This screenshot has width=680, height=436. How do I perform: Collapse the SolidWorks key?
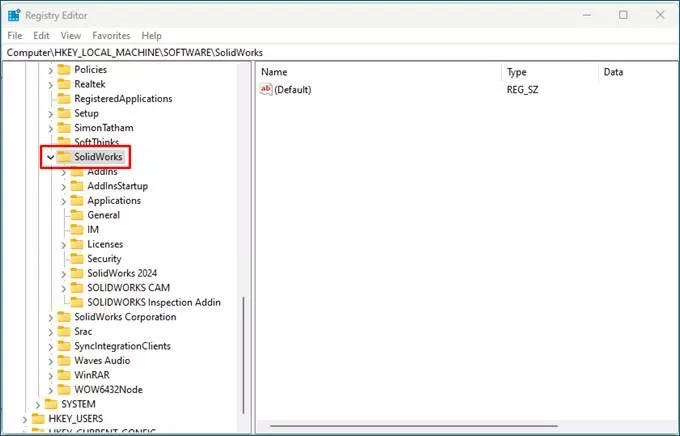(51, 157)
